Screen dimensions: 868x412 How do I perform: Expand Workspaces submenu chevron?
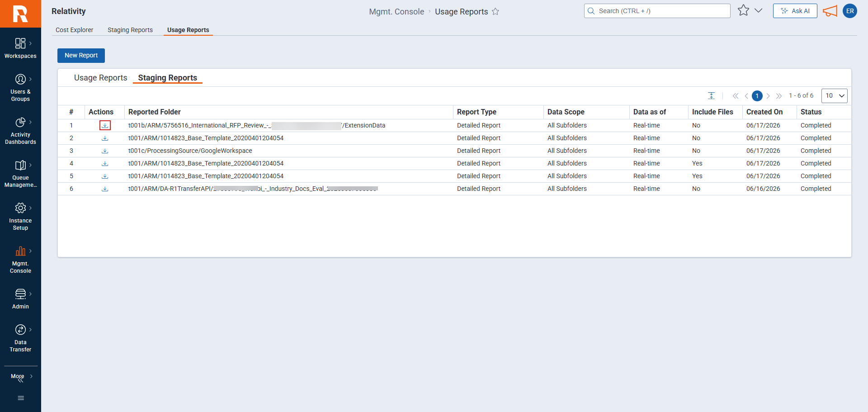coord(30,43)
